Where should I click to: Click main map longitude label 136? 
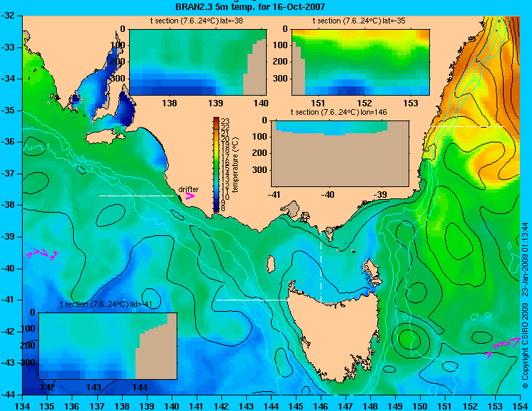pyautogui.click(x=72, y=405)
